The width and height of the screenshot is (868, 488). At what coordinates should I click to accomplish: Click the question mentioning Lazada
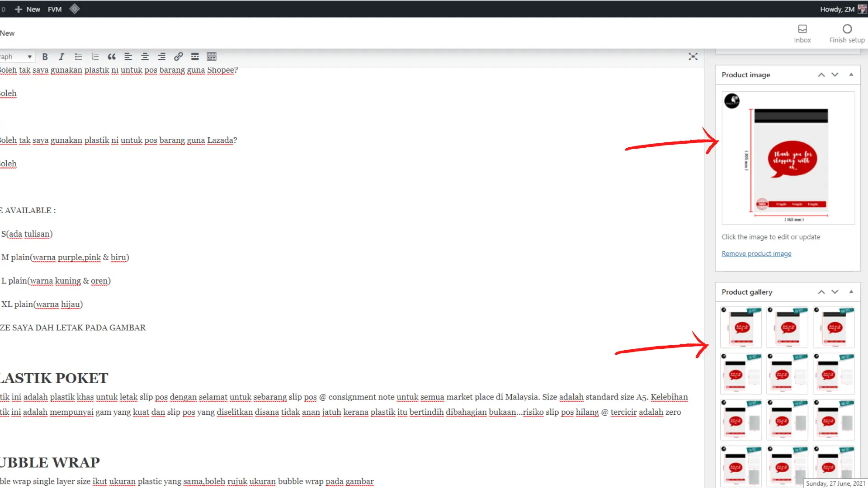[118, 140]
